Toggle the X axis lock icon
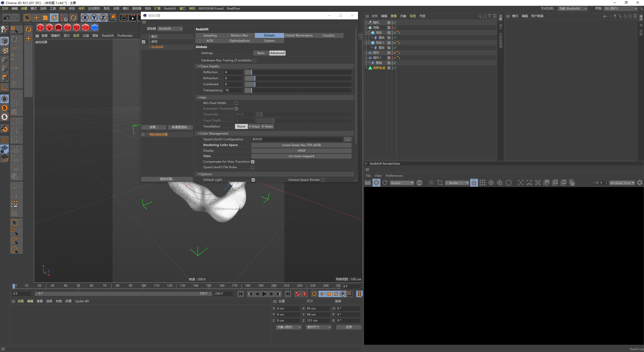The height and width of the screenshot is (352, 644). point(85,18)
